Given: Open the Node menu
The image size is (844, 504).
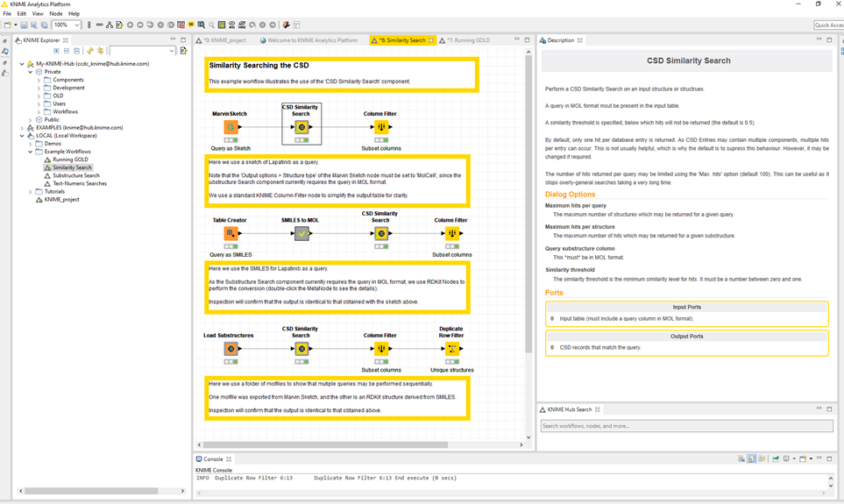Looking at the screenshot, I should pyautogui.click(x=56, y=14).
